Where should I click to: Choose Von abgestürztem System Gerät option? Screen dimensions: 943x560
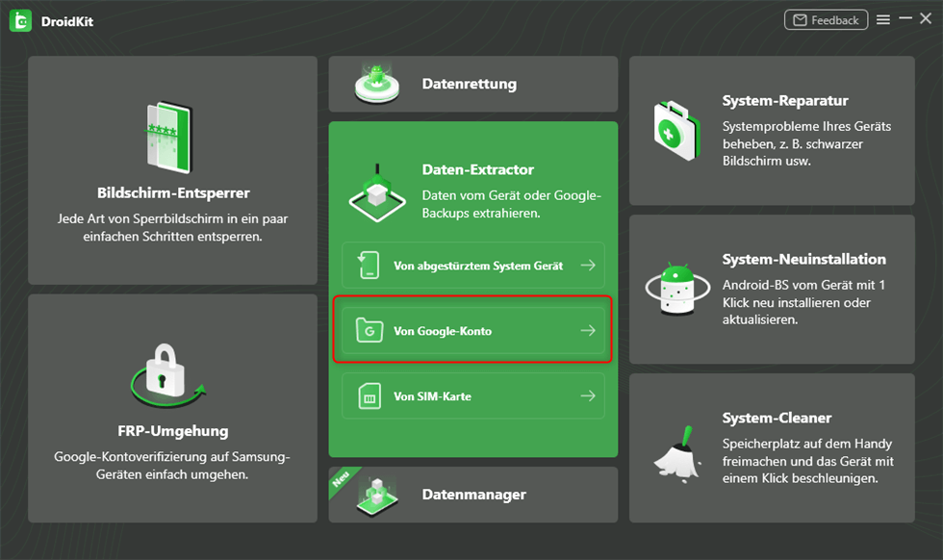point(473,266)
